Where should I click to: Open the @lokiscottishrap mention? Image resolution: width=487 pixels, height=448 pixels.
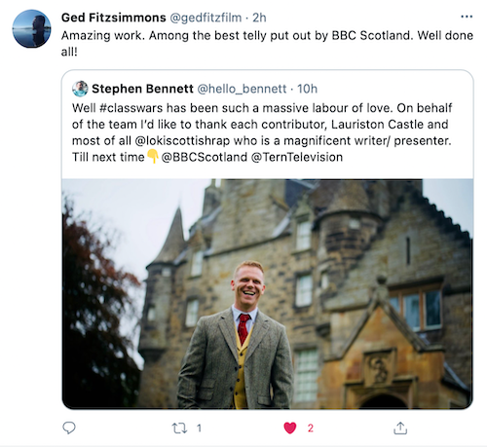pos(182,140)
